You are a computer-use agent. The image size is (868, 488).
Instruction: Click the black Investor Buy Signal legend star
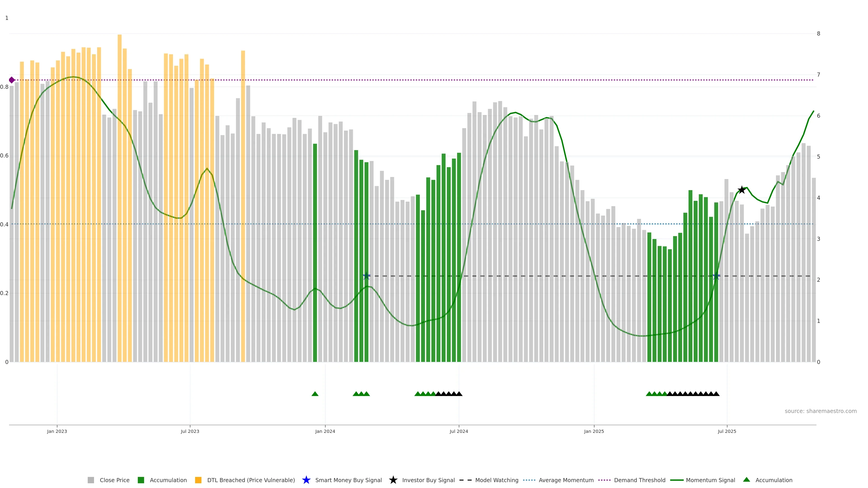point(393,480)
